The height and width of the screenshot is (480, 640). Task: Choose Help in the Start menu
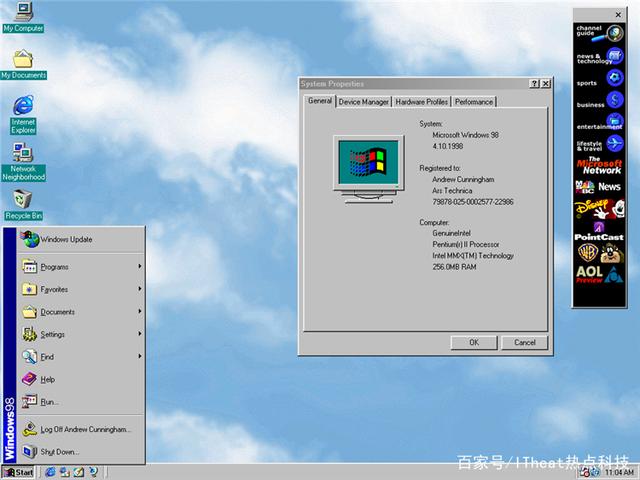point(81,379)
